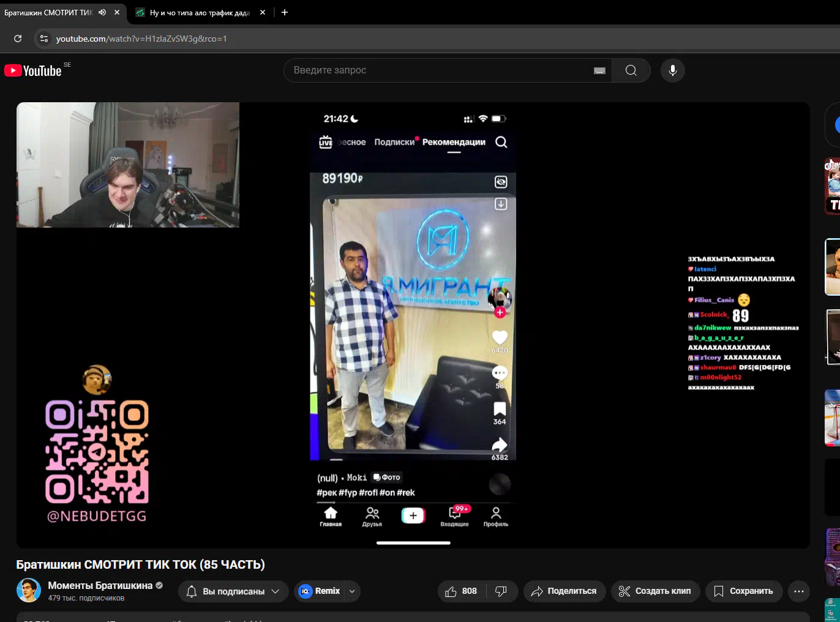840x622 pixels.
Task: Click chat username 'm00nlight52'
Action: pos(721,377)
